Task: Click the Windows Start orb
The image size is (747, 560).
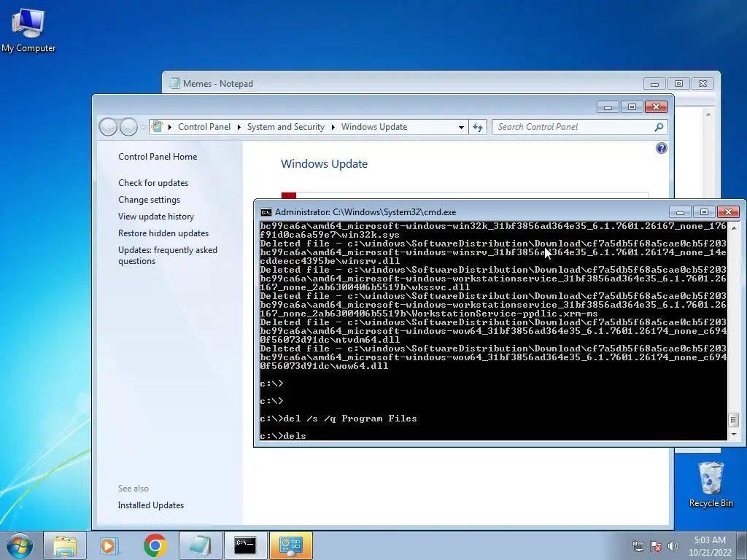Action: click(19, 545)
